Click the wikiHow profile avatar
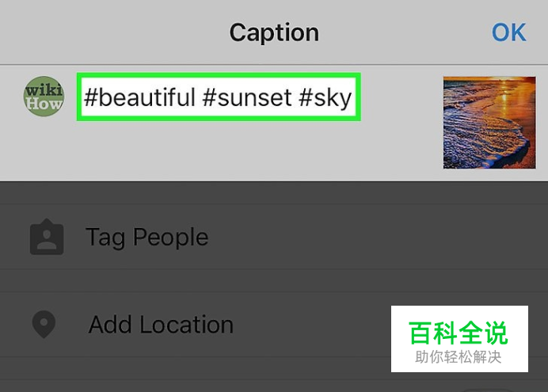Image resolution: width=548 pixels, height=392 pixels. 44,97
